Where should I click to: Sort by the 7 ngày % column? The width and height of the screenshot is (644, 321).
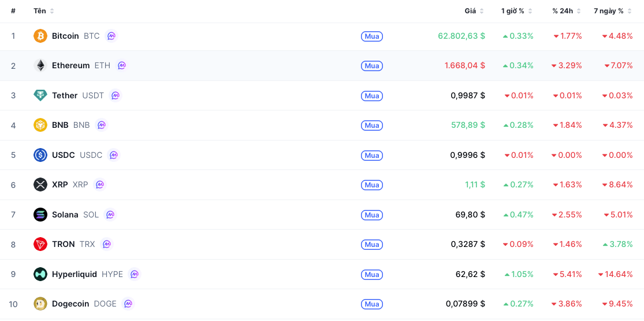(x=612, y=11)
